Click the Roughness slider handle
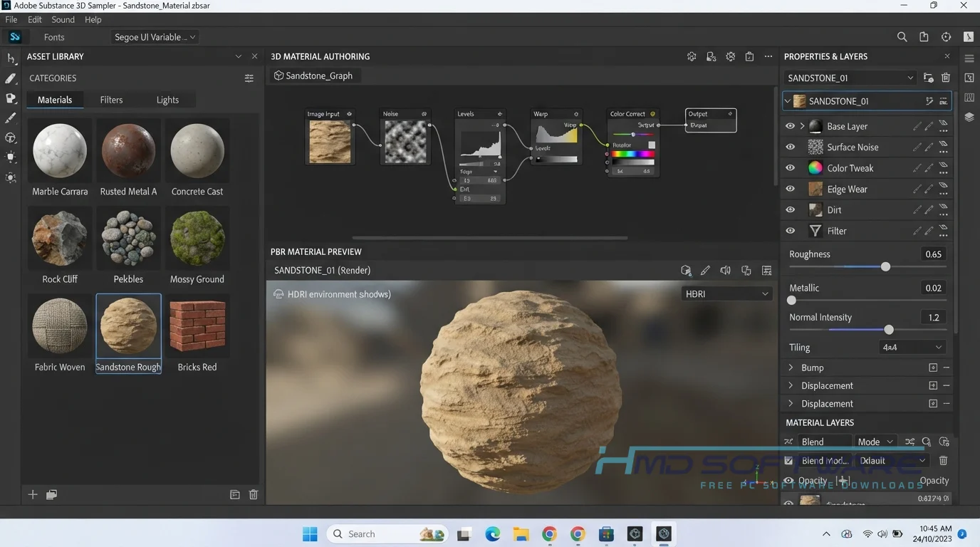 tap(885, 266)
